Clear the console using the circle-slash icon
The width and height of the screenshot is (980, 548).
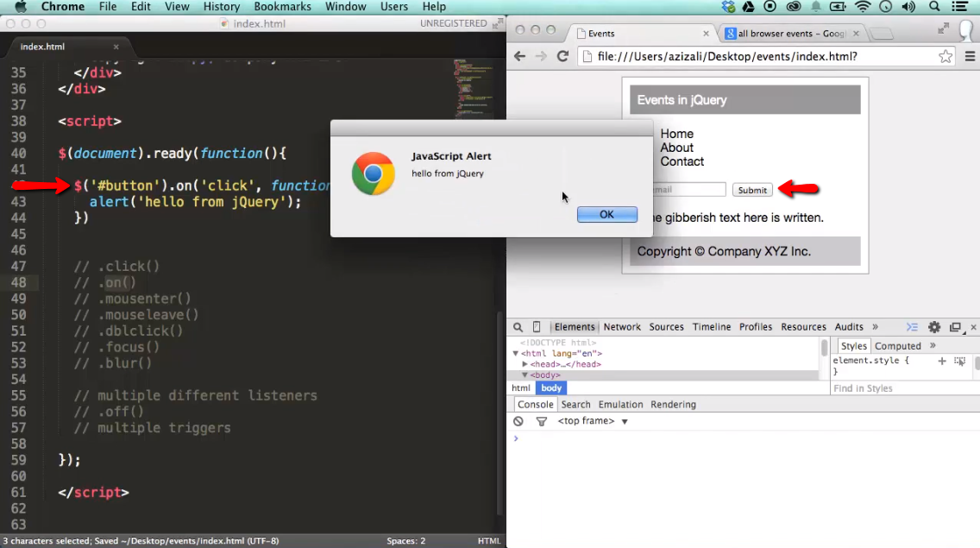[518, 421]
